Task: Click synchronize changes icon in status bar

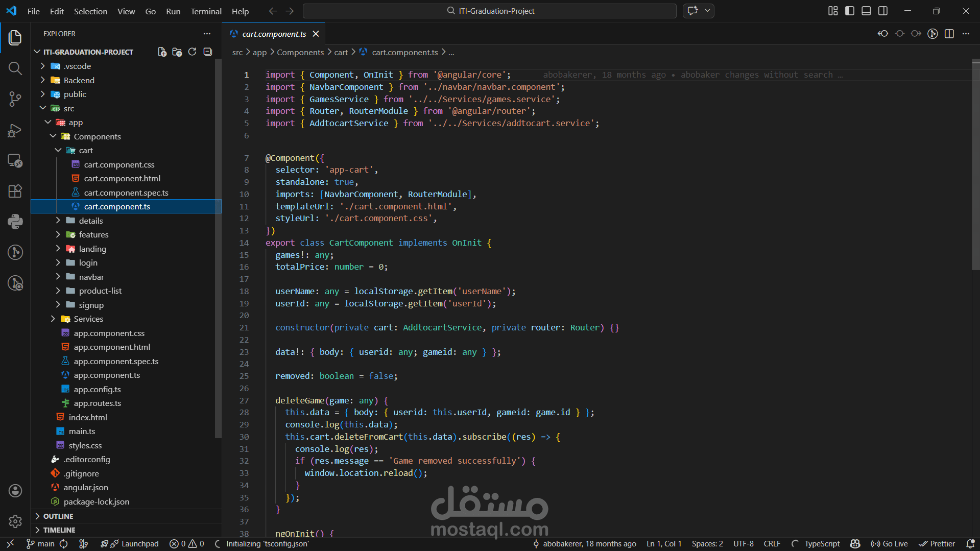Action: (63, 544)
